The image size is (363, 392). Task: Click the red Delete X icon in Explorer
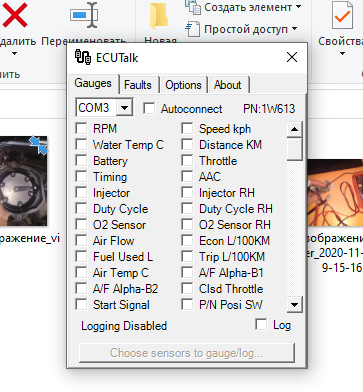(15, 15)
